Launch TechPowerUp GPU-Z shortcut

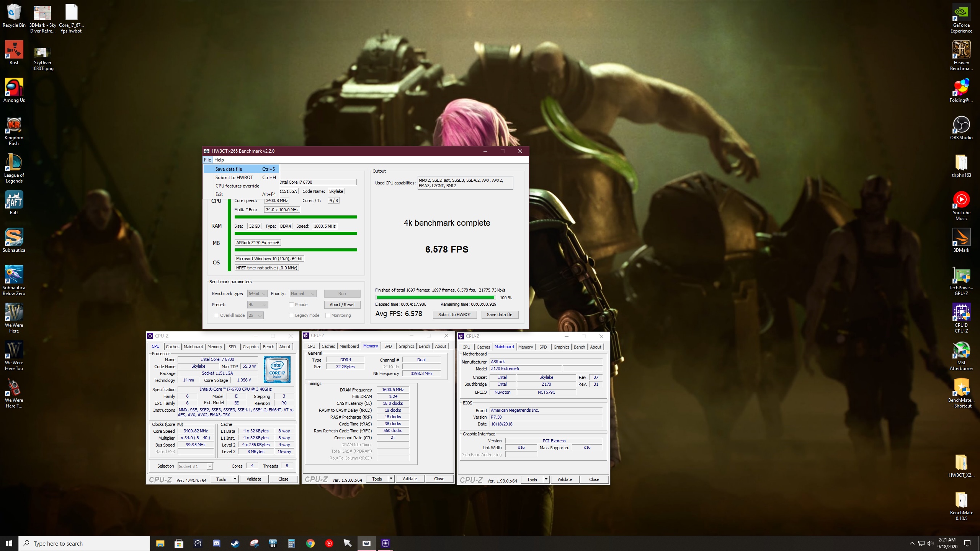coord(961,281)
